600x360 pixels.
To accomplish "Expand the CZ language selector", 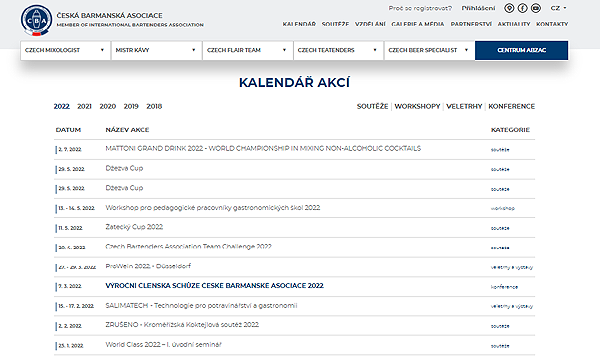I will click(558, 8).
